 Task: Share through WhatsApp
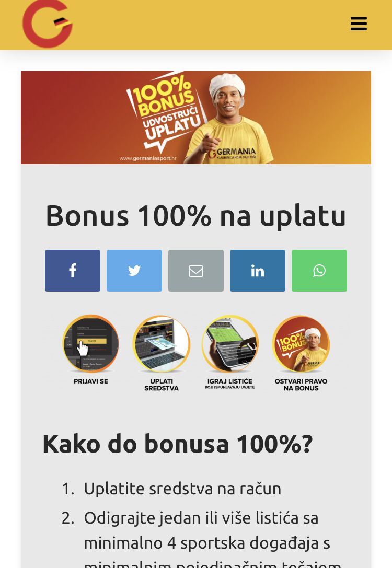click(319, 271)
